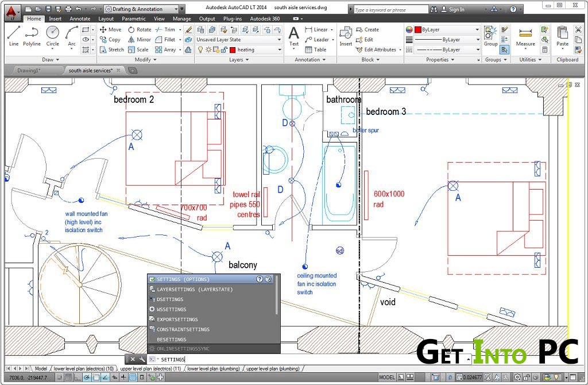
Task: Toggle MODEL space button in status bar
Action: pos(386,377)
